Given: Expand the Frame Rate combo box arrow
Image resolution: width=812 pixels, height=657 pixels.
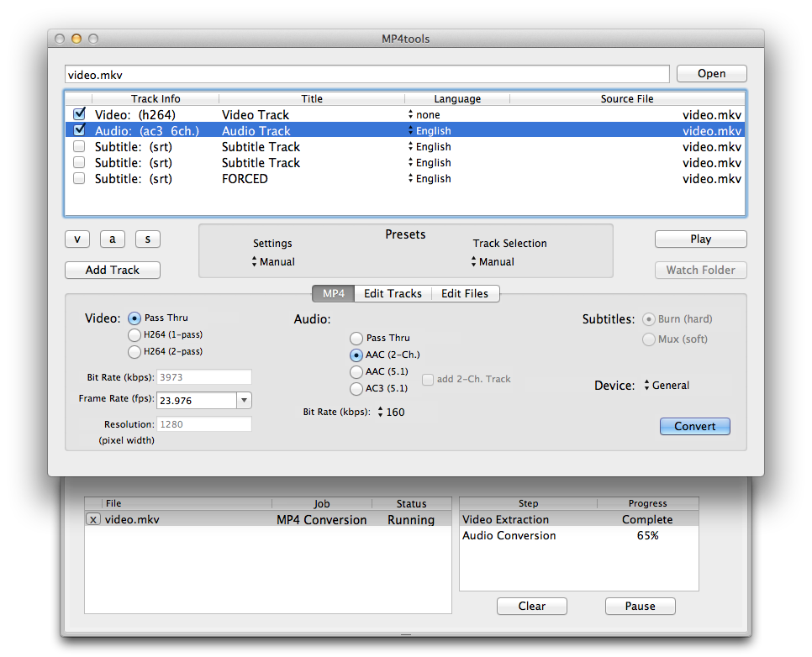Looking at the screenshot, I should (x=244, y=401).
